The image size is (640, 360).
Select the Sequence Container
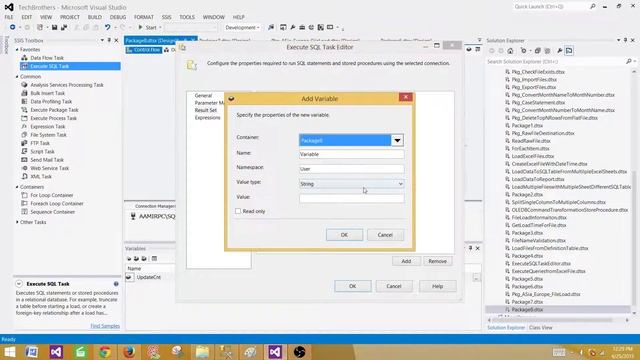pyautogui.click(x=53, y=212)
